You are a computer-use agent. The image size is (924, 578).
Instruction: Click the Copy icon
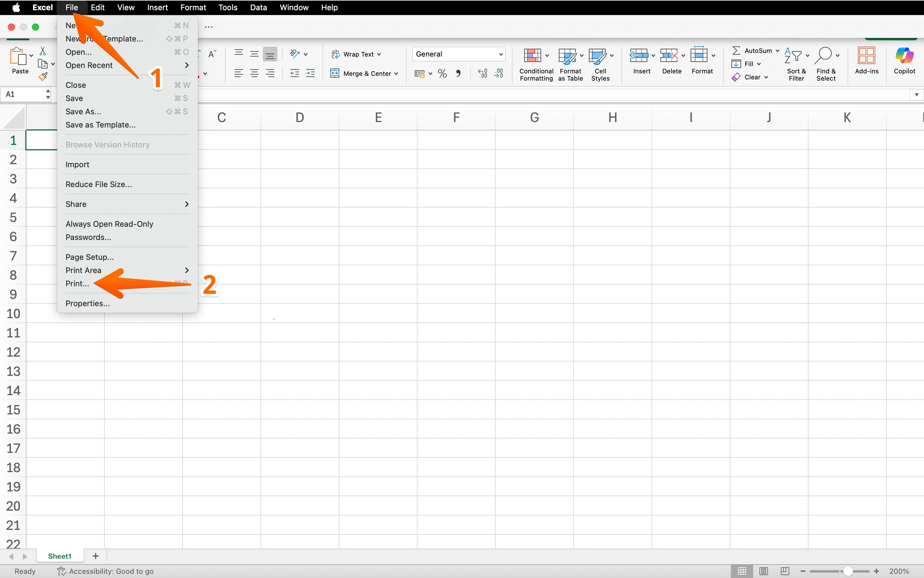[43, 64]
